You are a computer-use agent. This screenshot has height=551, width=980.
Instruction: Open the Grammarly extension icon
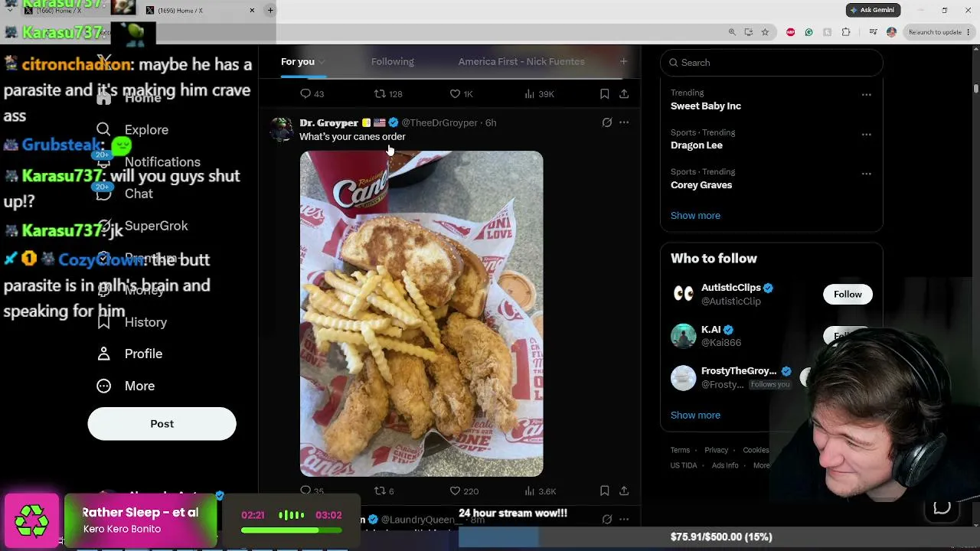pyautogui.click(x=808, y=32)
